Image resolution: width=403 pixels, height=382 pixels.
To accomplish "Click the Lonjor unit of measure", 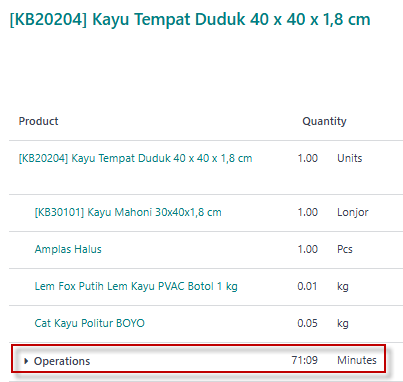I will 353,212.
